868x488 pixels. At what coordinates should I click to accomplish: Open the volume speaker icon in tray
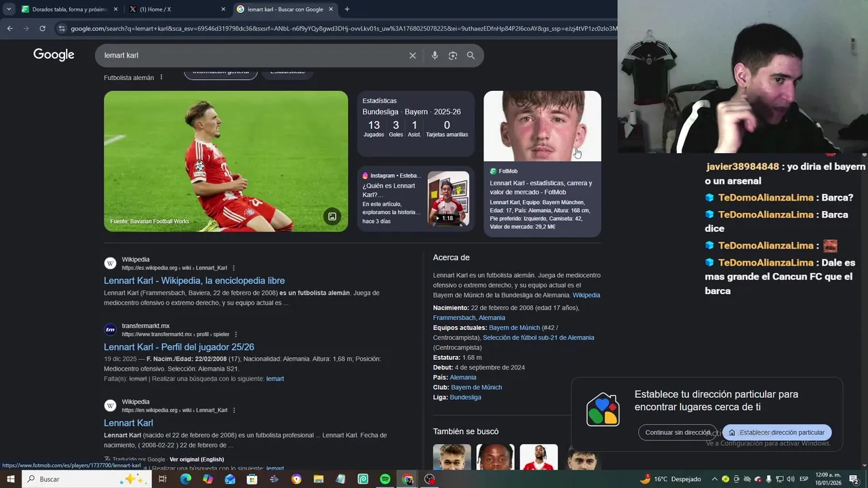pos(790,479)
